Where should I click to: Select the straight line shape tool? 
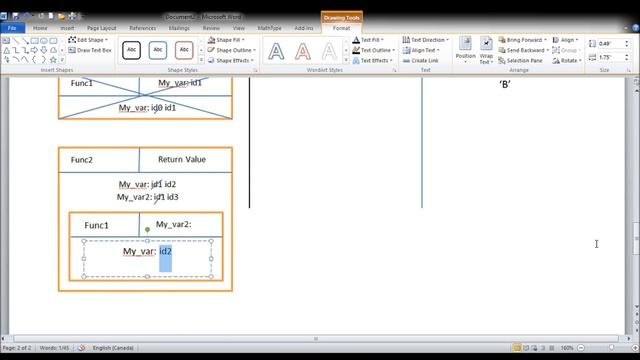click(16, 41)
